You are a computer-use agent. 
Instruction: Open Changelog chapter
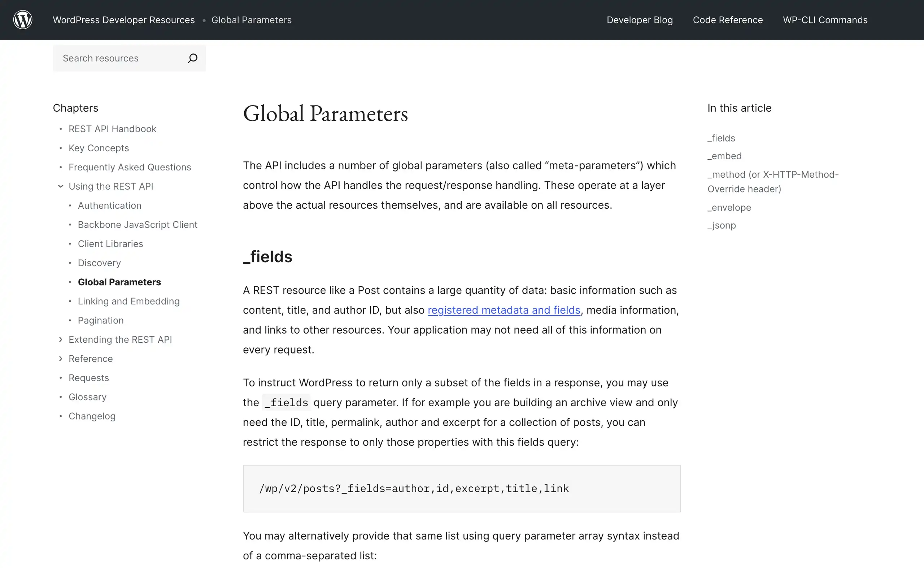coord(92,416)
